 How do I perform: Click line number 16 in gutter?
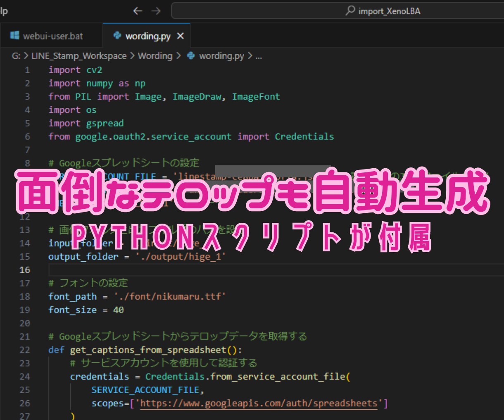coord(25,270)
